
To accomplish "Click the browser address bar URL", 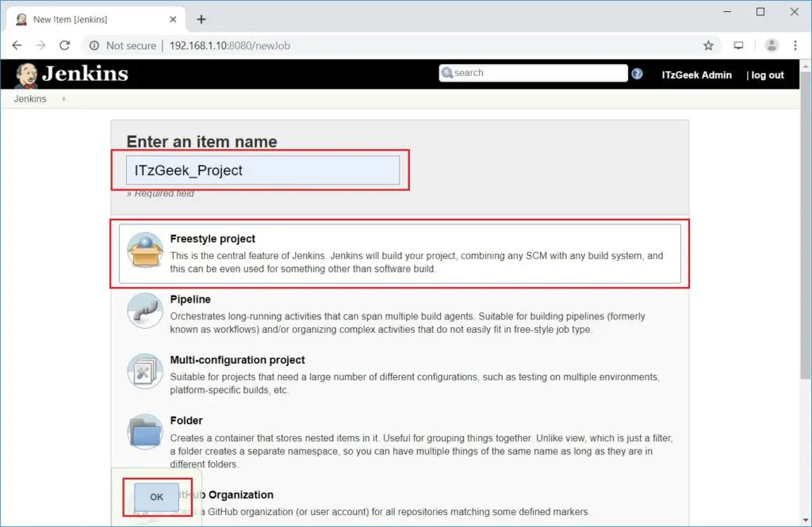I will (x=230, y=45).
